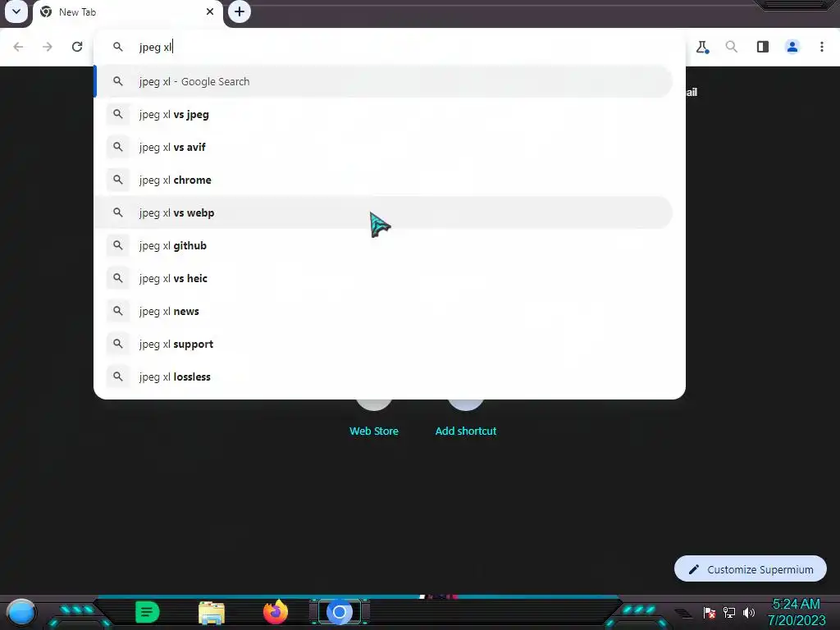This screenshot has height=630, width=840.
Task: Go back with the back arrow
Action: [x=18, y=47]
